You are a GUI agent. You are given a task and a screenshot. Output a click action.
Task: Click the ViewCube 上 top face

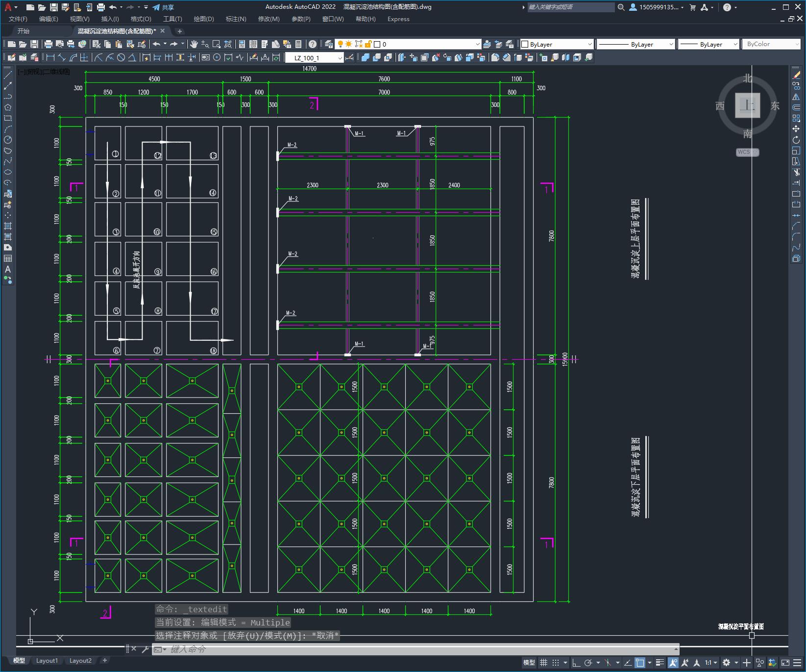pyautogui.click(x=747, y=105)
